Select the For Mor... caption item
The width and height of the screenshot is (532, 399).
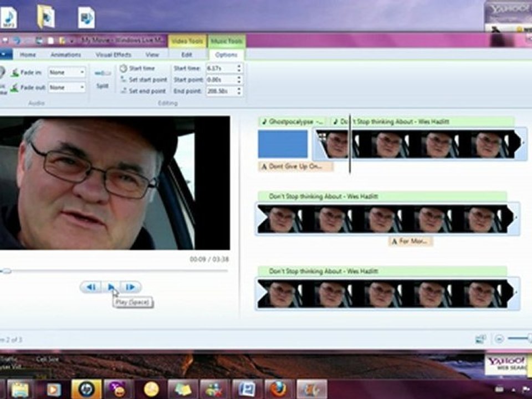tap(411, 241)
